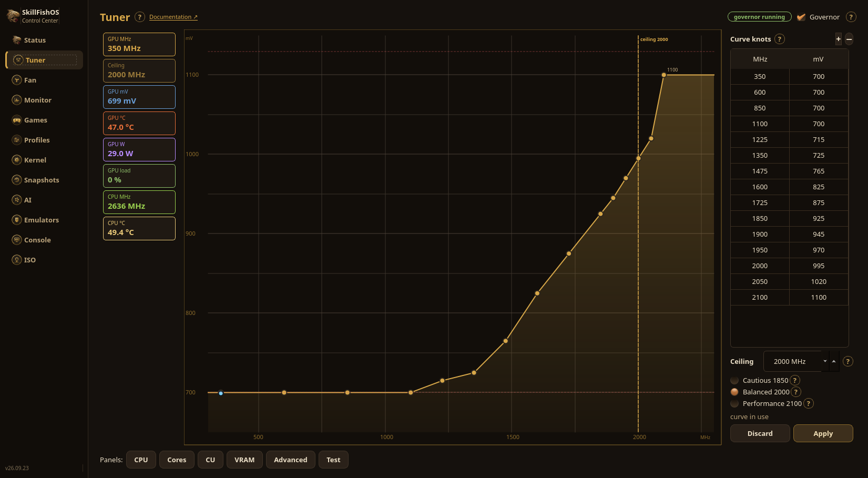Click help icon next to Curve knots
The width and height of the screenshot is (868, 478).
[x=780, y=39]
